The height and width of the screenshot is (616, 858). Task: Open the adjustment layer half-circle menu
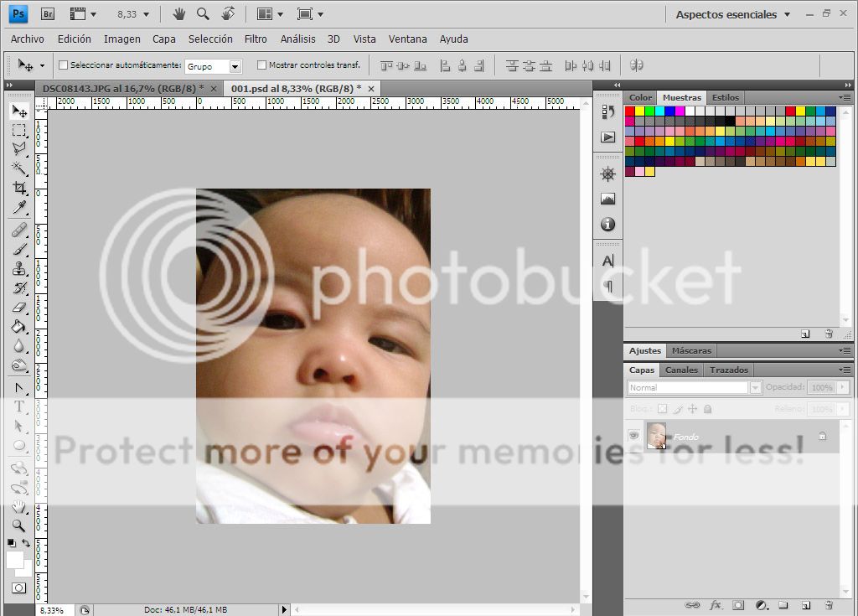click(x=762, y=605)
